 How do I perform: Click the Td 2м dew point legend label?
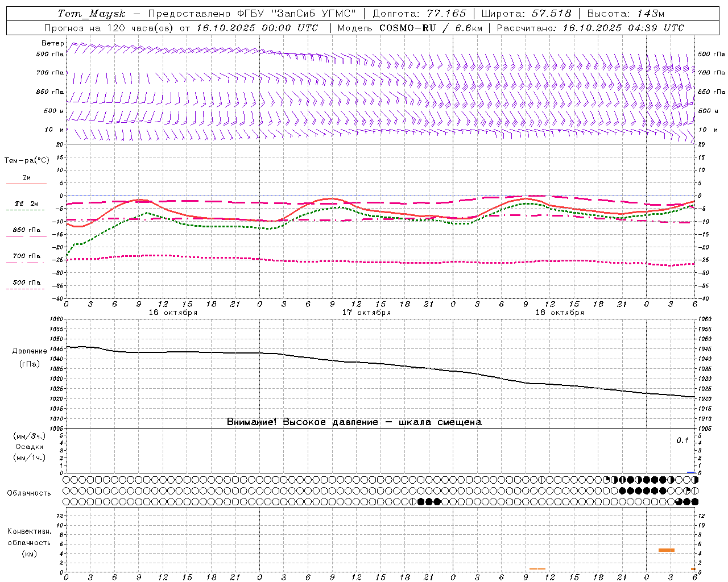pos(27,203)
